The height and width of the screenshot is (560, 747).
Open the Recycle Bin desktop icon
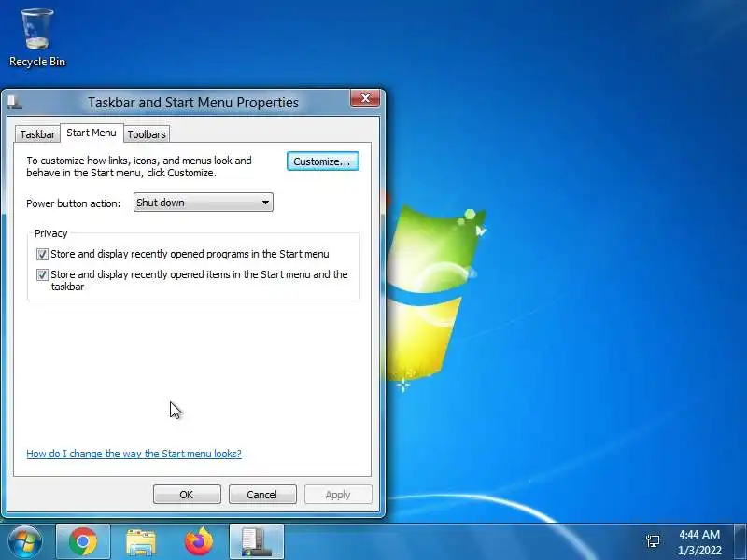[x=37, y=37]
